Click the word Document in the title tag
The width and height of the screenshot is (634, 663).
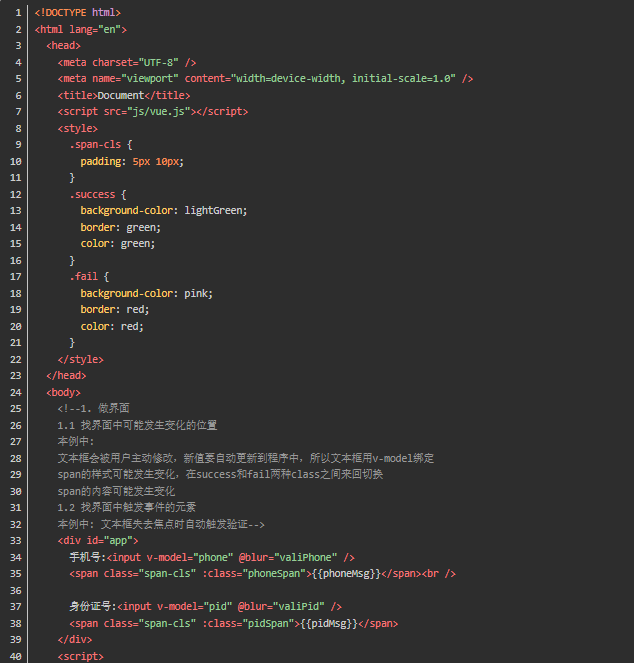point(119,95)
